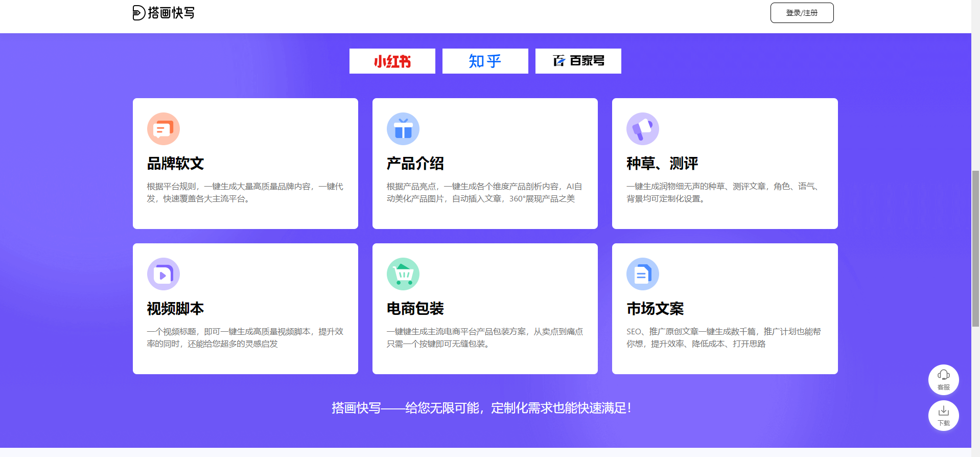Screen dimensions: 980x457
Task: Open the 登录/注册 login button
Action: click(x=802, y=13)
